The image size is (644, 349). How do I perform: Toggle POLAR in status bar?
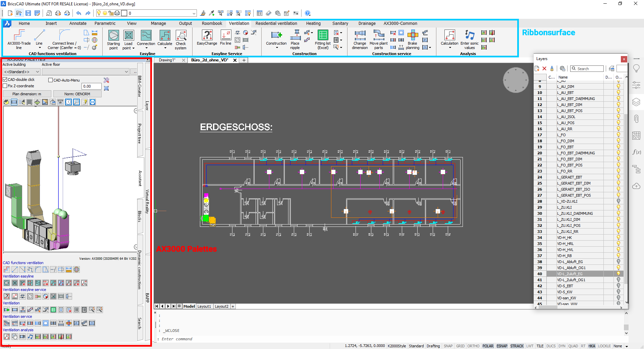[x=488, y=346]
